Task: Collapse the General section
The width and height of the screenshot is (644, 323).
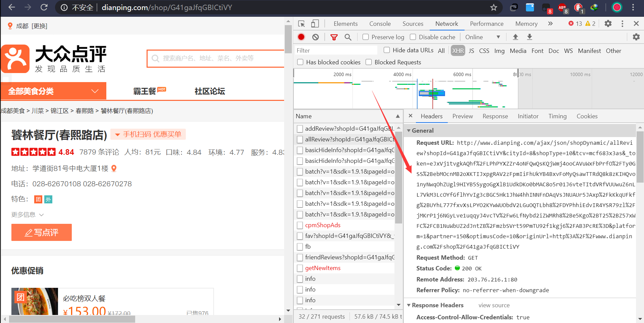Action: tap(409, 131)
